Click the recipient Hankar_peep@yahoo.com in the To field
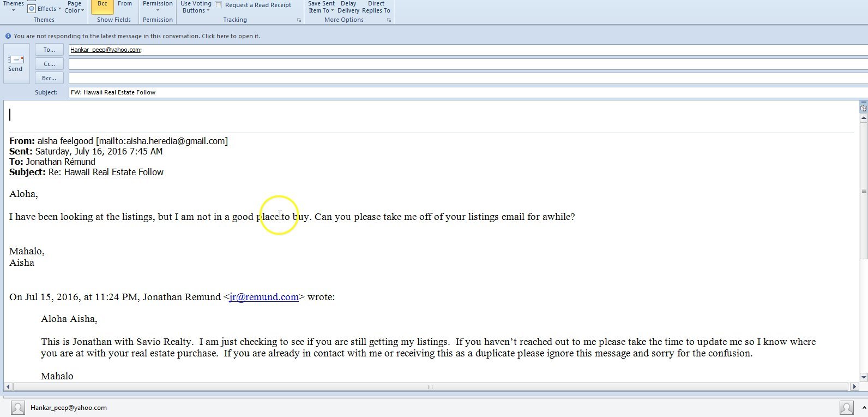Image resolution: width=868 pixels, height=417 pixels. 105,50
